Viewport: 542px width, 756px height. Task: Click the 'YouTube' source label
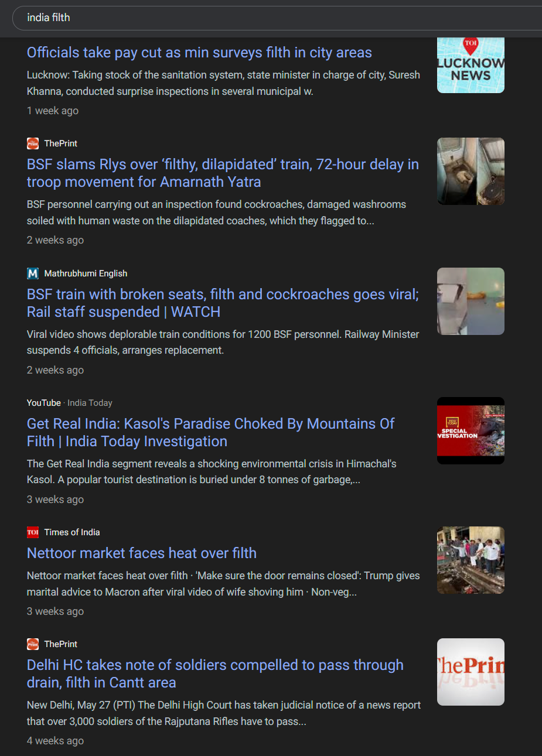[44, 403]
